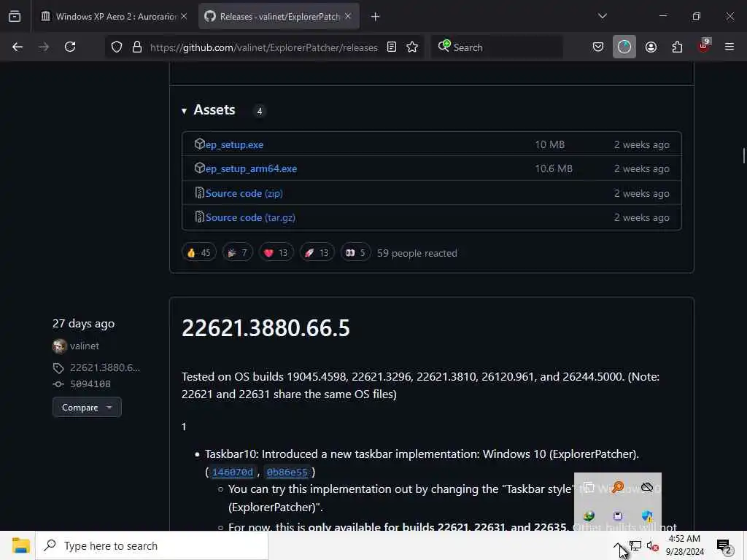Open the Pocket save icon
Viewport: 747px width, 560px height.
coord(598,47)
